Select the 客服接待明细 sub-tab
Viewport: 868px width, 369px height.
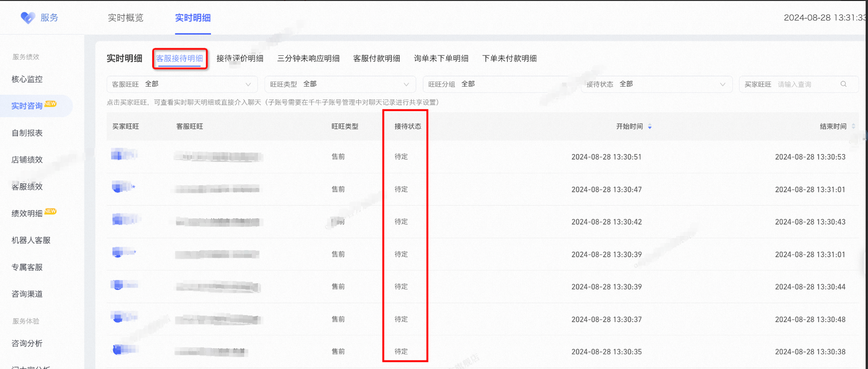180,58
